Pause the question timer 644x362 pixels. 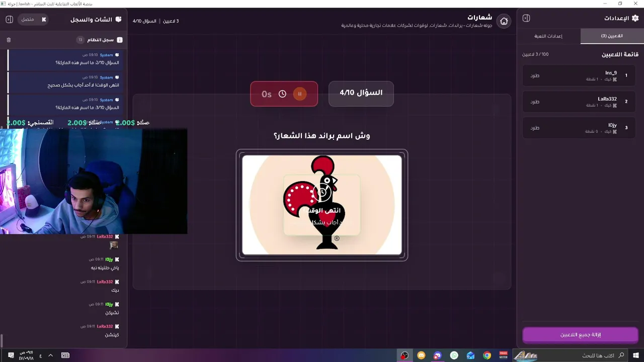point(299,94)
